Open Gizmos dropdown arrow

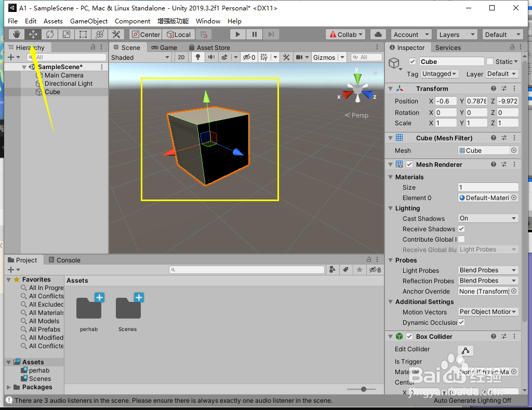pos(342,57)
